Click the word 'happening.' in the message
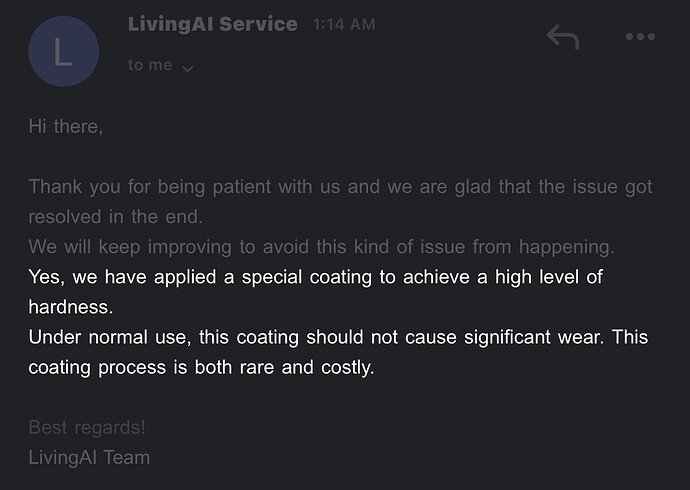690x490 pixels. point(567,247)
